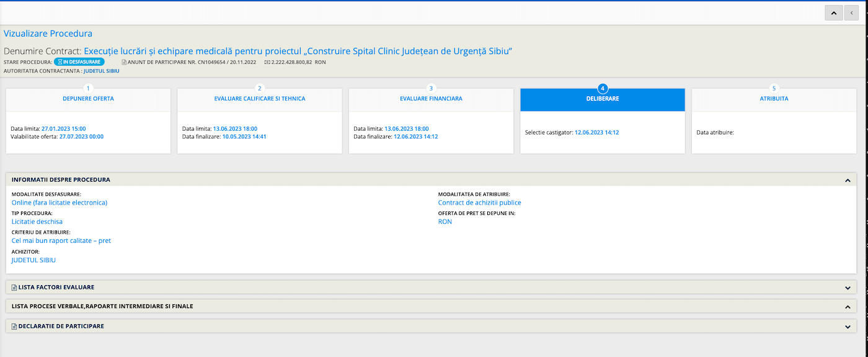Open the Evaluare Financiara step

(x=431, y=99)
